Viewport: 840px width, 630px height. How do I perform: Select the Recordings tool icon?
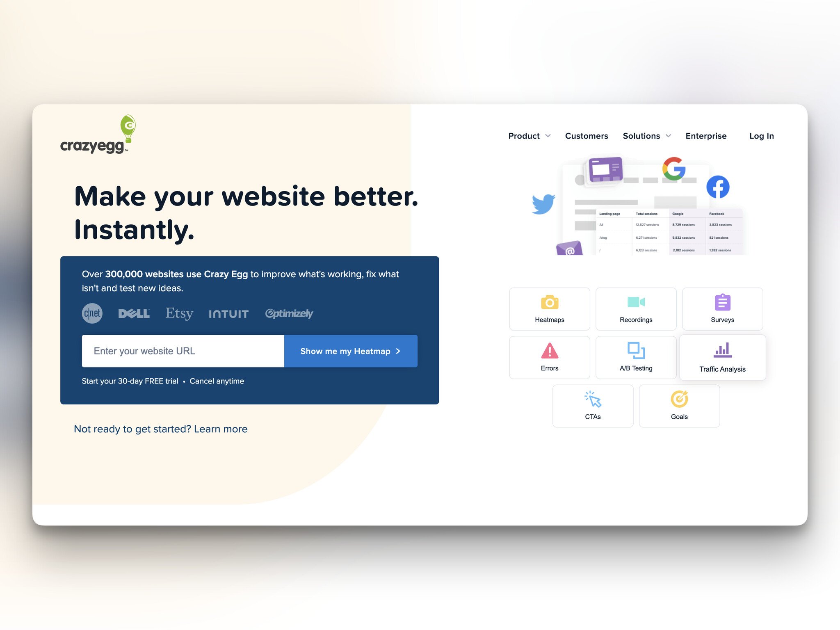635,302
